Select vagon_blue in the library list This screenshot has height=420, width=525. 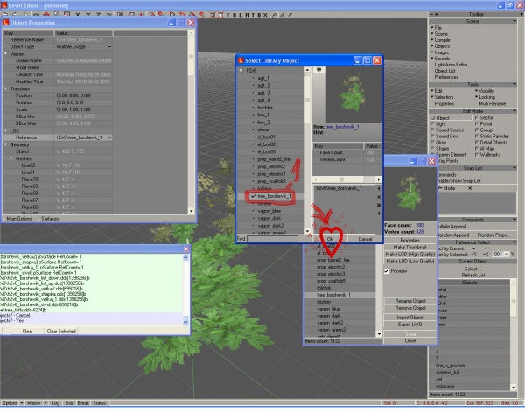point(263,211)
